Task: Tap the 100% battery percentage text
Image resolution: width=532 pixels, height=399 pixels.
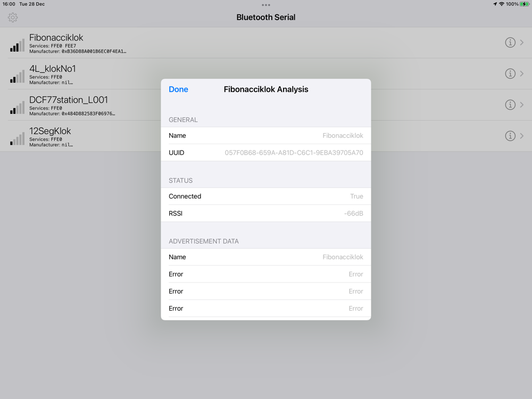Action: pos(512,4)
